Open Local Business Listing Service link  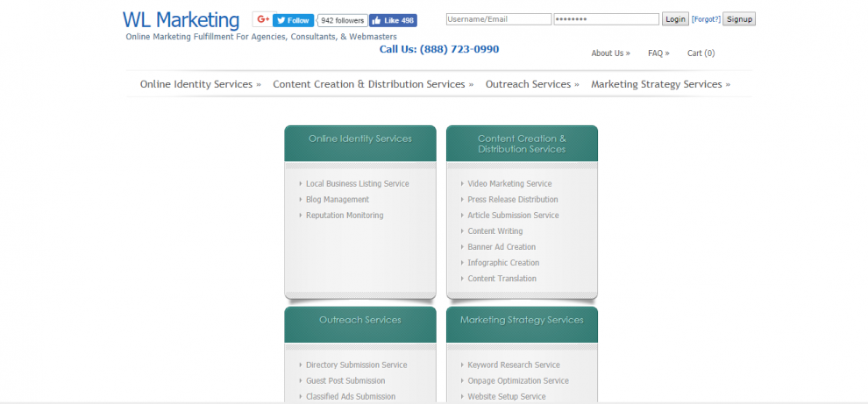coord(357,184)
